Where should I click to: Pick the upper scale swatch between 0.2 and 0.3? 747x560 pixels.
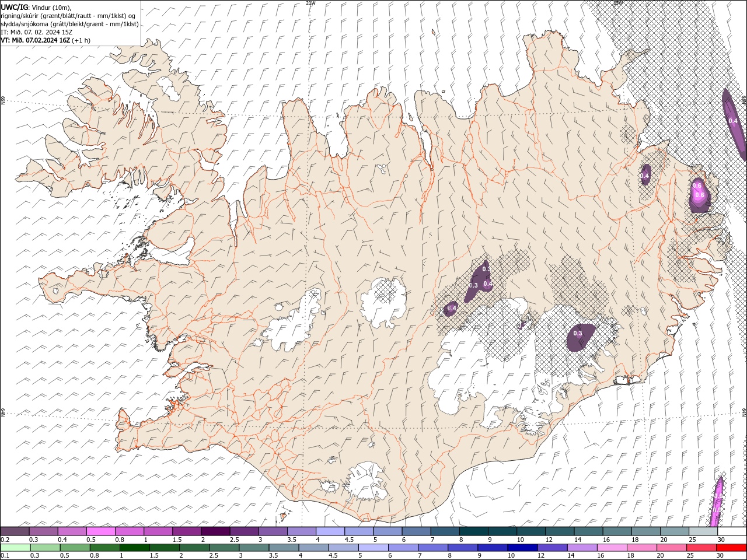click(x=15, y=531)
